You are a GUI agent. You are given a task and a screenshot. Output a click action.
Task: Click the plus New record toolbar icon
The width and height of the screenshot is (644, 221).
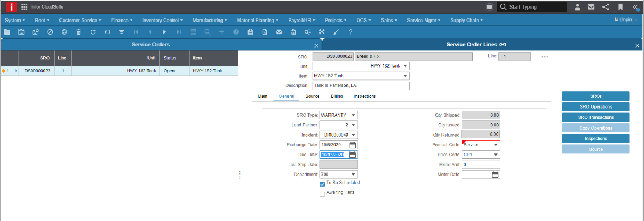tap(222, 32)
